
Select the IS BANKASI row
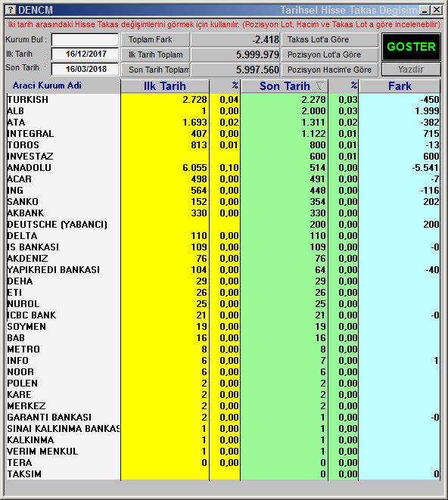(223, 247)
